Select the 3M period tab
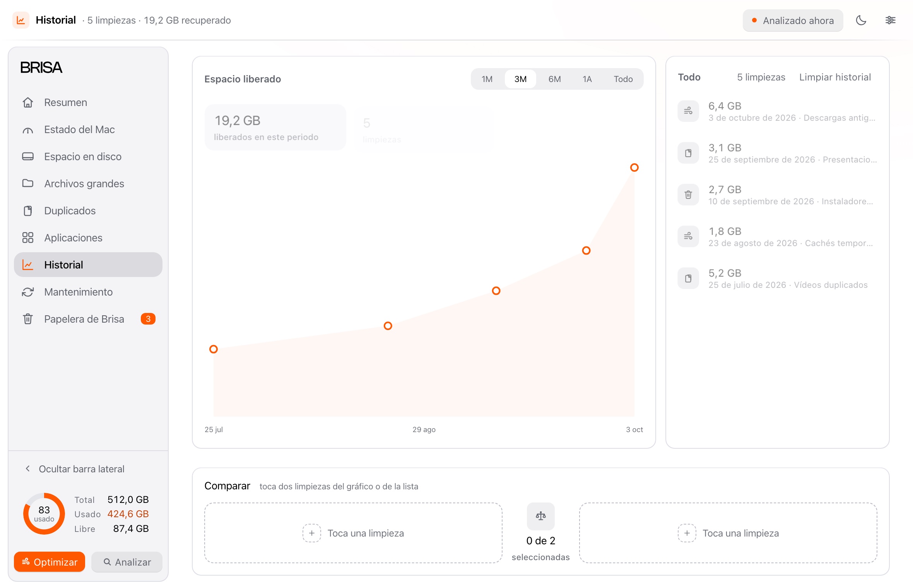This screenshot has width=913, height=588. click(520, 79)
